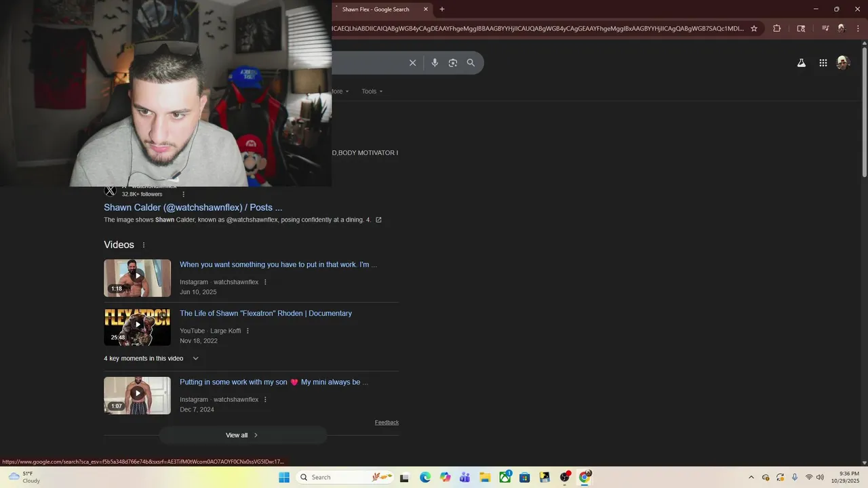Open Chrome three-dot menu
Viewport: 868px width, 488px height.
pos(858,28)
